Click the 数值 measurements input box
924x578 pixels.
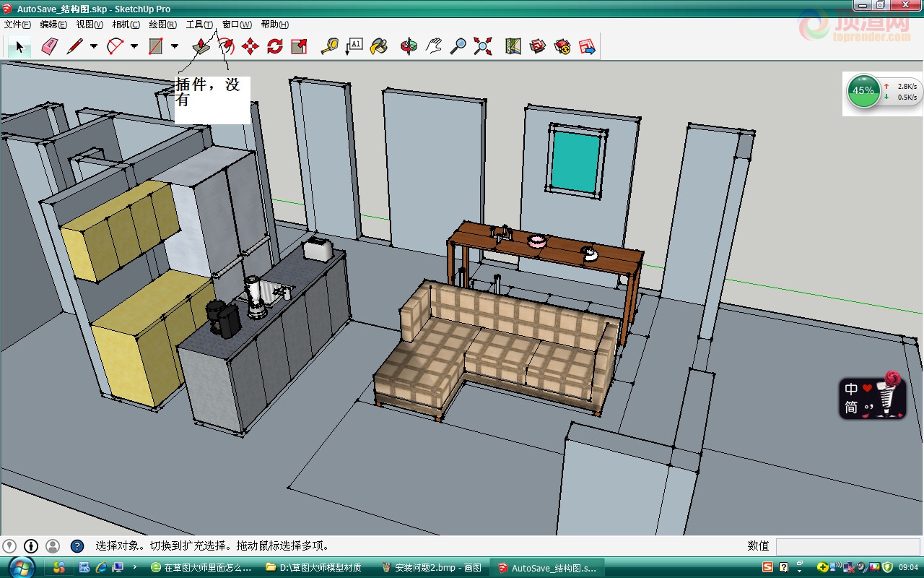[847, 547]
